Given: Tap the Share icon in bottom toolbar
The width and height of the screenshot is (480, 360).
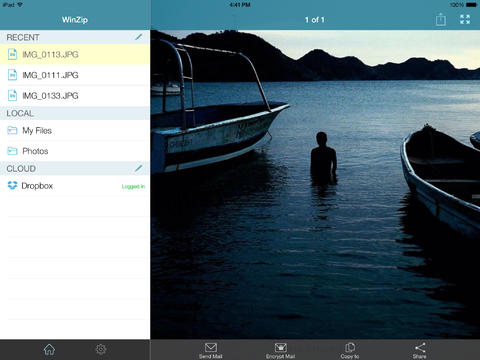Looking at the screenshot, I should 420,348.
